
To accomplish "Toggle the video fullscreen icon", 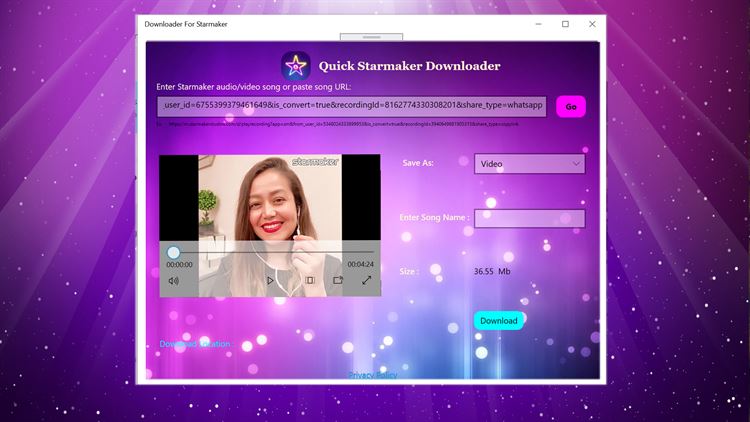I will click(366, 280).
